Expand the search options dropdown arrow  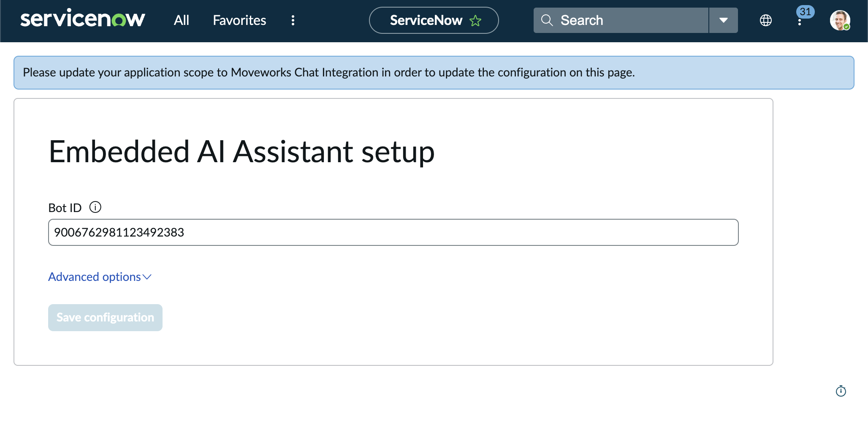tap(724, 20)
